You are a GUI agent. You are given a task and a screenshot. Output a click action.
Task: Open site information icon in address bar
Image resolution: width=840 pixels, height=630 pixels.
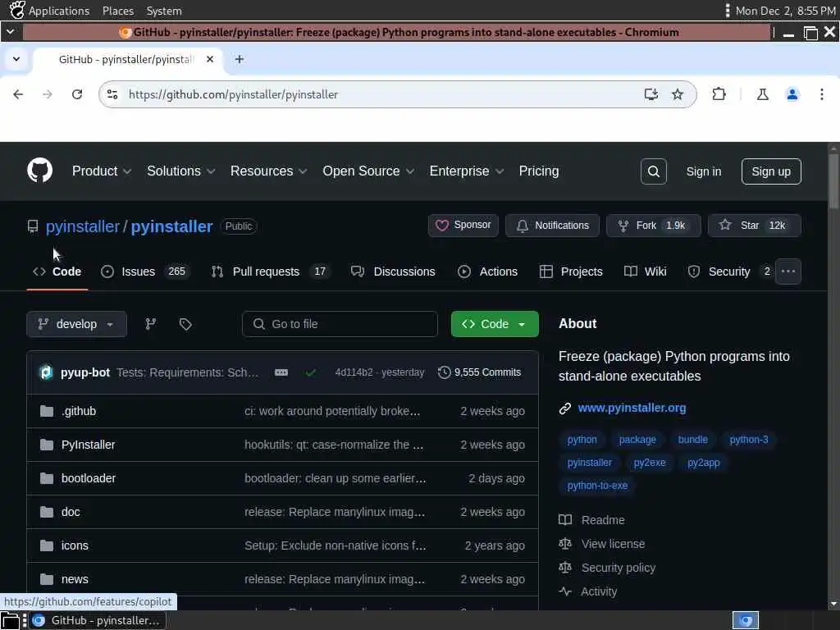click(x=112, y=94)
